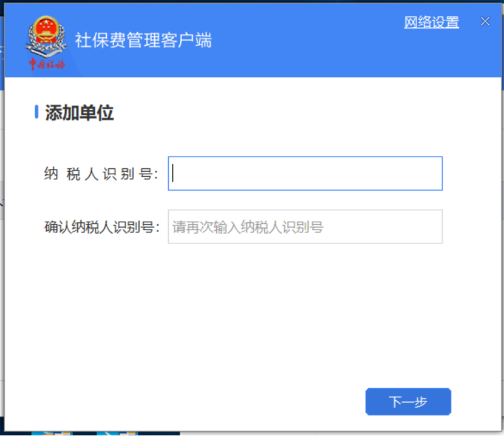Open 网络设置 network settings
Image resolution: width=504 pixels, height=436 pixels.
point(431,22)
